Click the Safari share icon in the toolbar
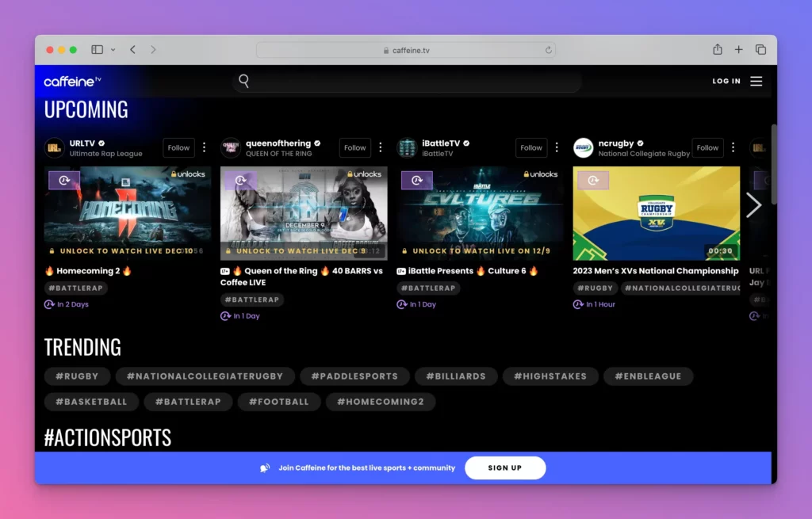812x519 pixels. [717, 48]
